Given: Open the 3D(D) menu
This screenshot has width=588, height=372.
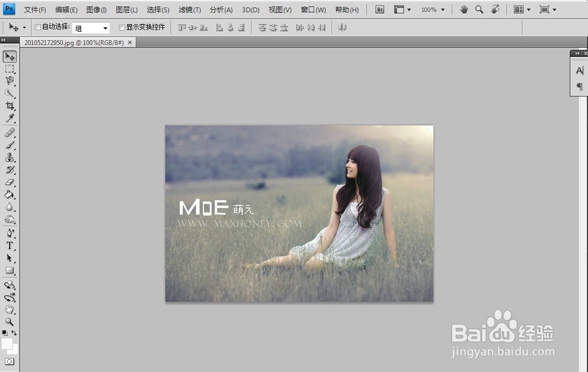Looking at the screenshot, I should (250, 10).
